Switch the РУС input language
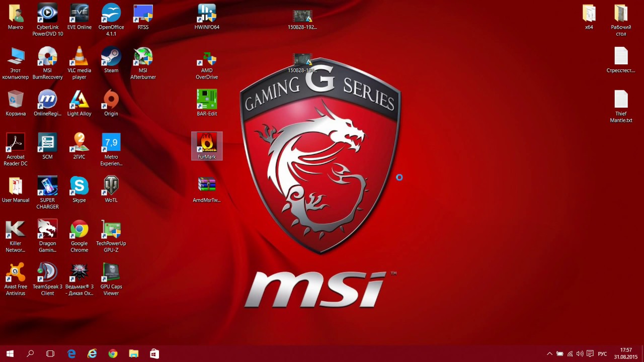The image size is (644, 362). click(602, 354)
